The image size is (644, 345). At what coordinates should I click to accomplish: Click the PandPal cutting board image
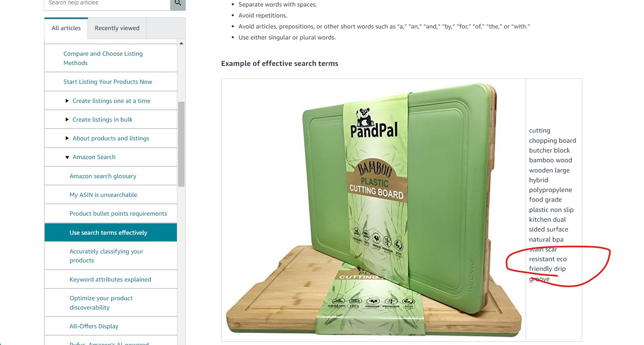point(373,210)
